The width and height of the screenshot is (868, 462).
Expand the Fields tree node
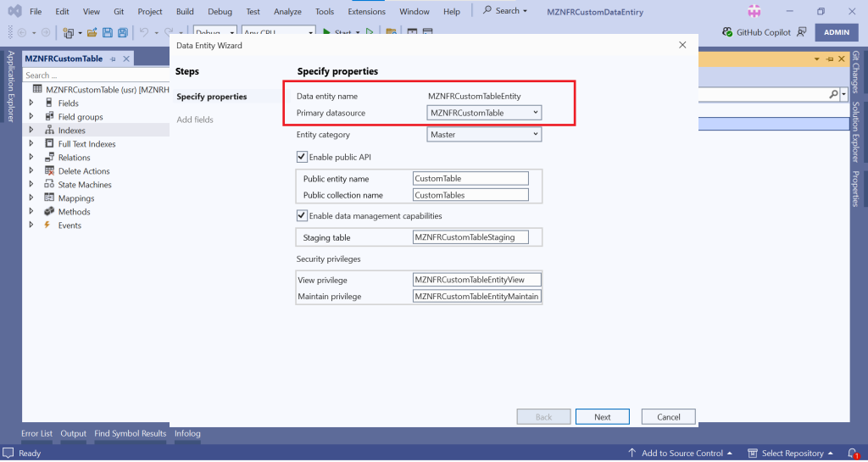(31, 103)
